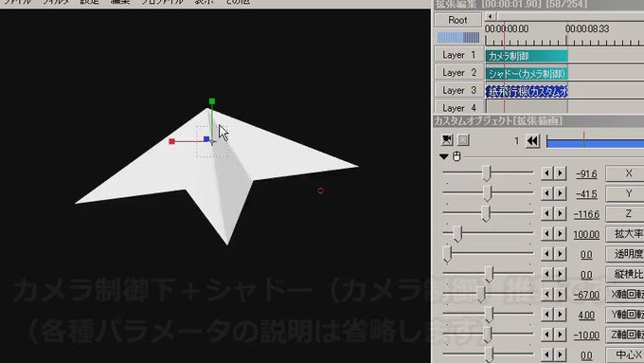The image size is (644, 363).
Task: Click the Y parameter button
Action: pyautogui.click(x=625, y=193)
